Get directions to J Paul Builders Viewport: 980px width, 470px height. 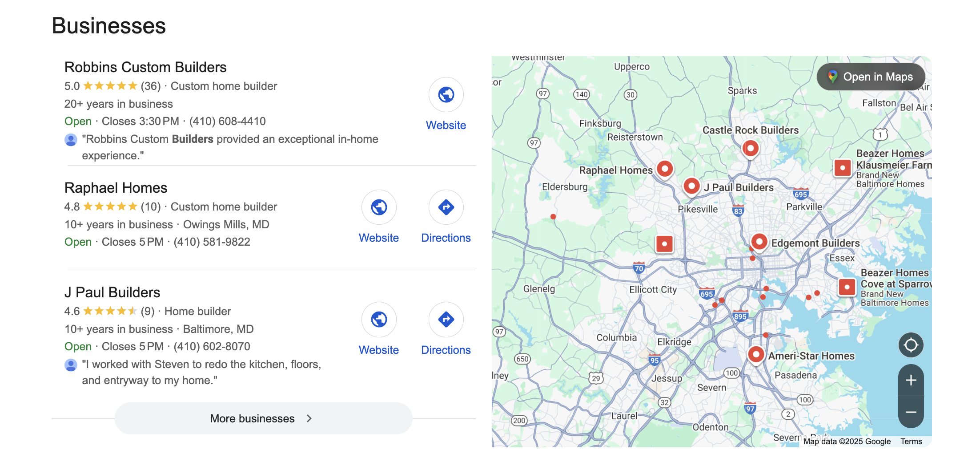click(446, 320)
